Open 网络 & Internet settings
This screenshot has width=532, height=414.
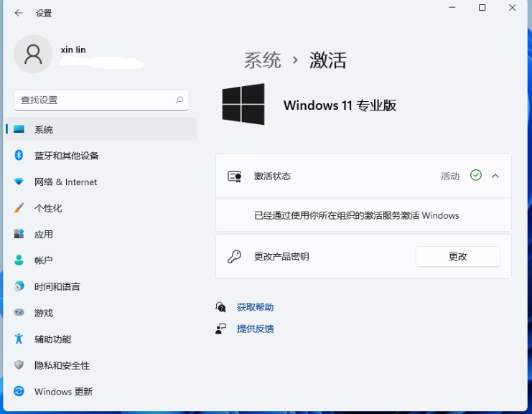101,182
